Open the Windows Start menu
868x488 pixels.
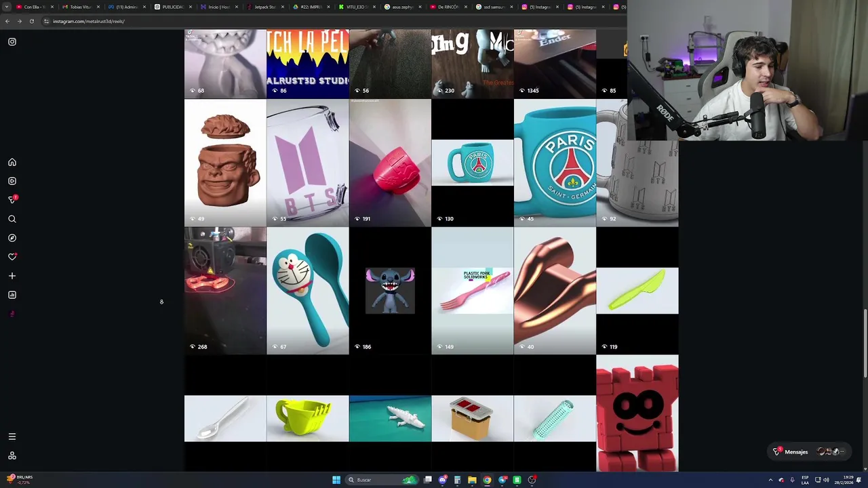(x=336, y=480)
